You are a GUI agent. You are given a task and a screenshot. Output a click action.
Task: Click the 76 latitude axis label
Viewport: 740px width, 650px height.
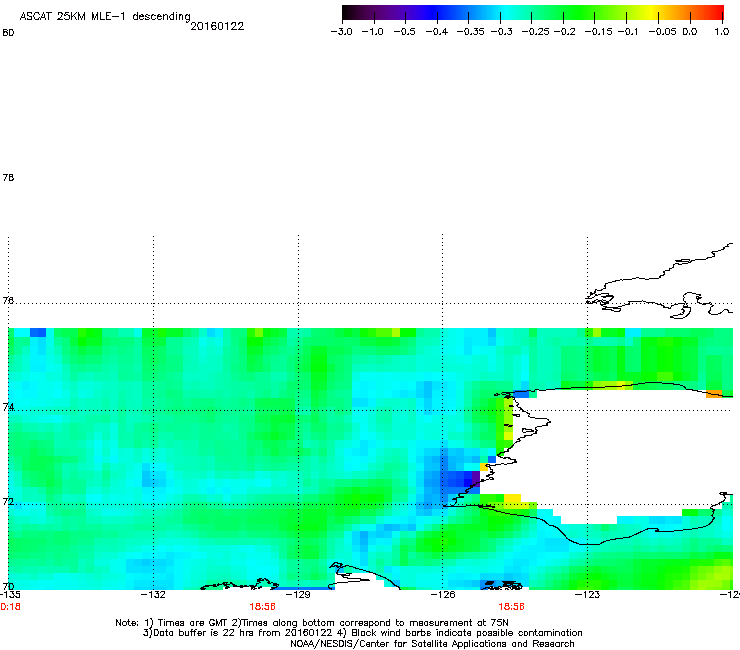click(x=8, y=300)
